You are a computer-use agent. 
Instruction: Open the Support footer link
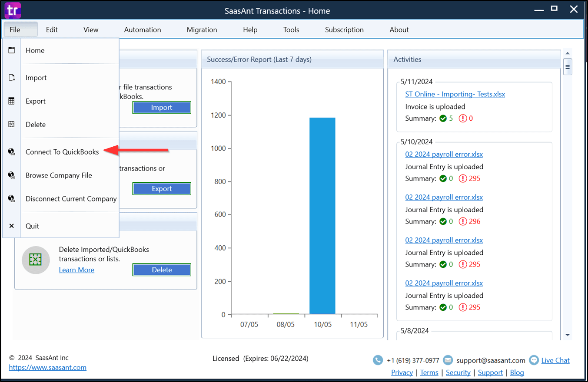(490, 372)
